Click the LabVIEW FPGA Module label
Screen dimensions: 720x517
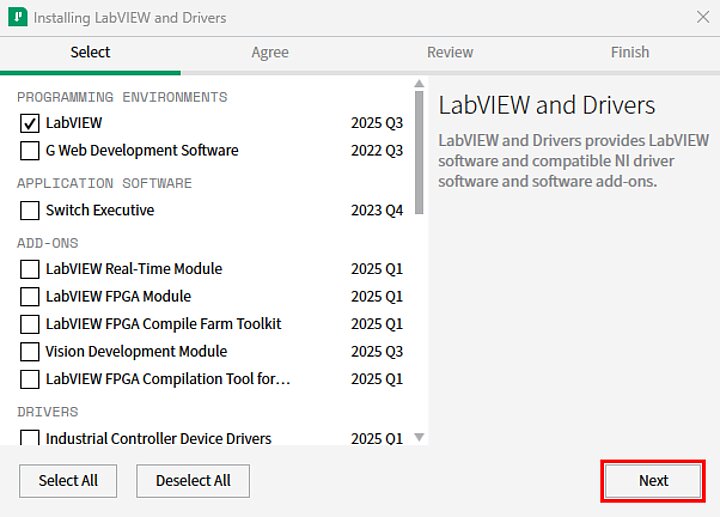tap(118, 297)
